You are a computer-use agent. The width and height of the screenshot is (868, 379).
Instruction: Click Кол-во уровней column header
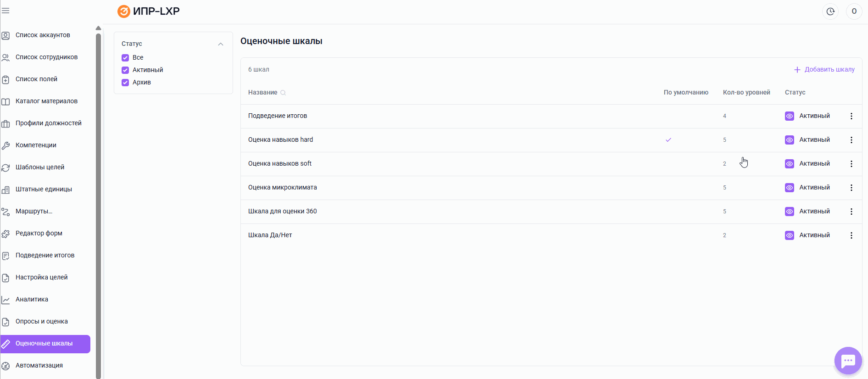(746, 93)
